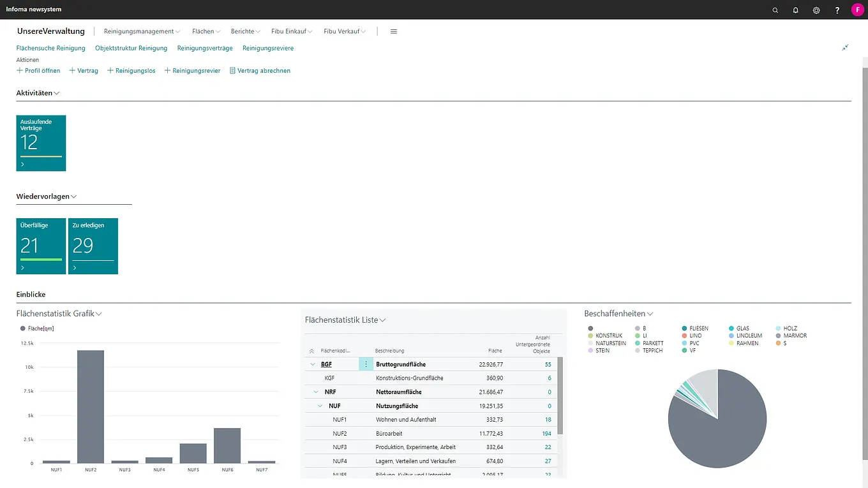Click the search magnifier icon
Image resolution: width=868 pixels, height=488 pixels.
(x=775, y=10)
